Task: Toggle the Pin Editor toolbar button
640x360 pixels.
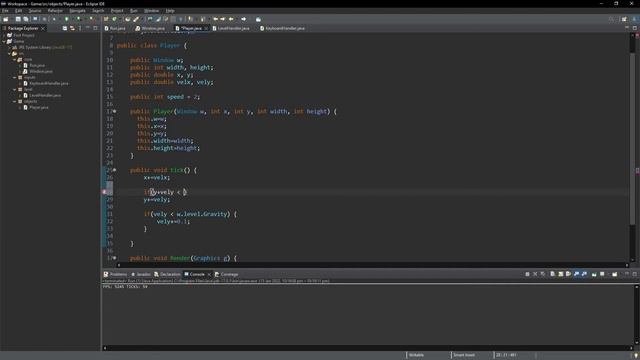Action: point(258,19)
